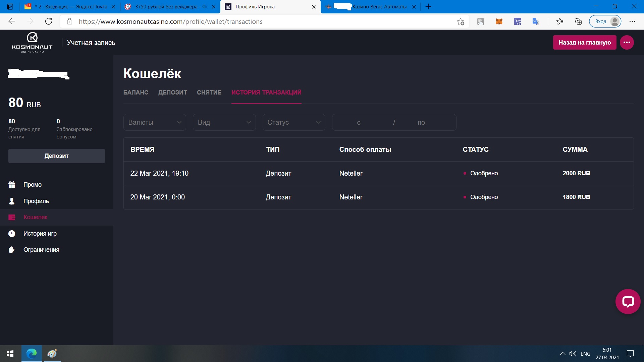Open the volume control in tray

[x=573, y=354]
